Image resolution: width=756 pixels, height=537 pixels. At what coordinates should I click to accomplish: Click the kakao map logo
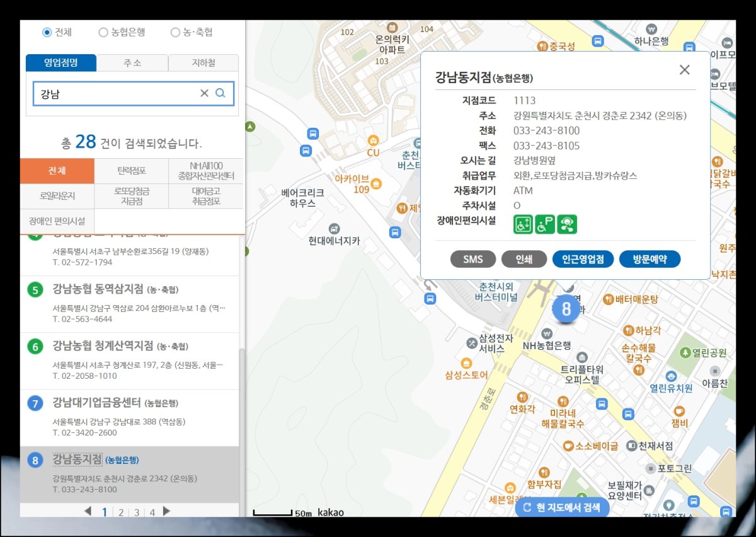[x=331, y=512]
